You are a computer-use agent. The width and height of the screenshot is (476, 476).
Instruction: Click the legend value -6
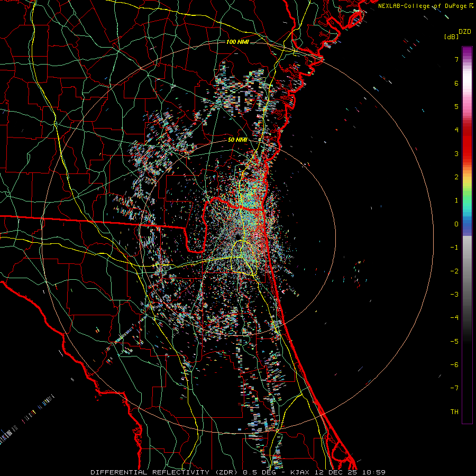click(x=454, y=365)
